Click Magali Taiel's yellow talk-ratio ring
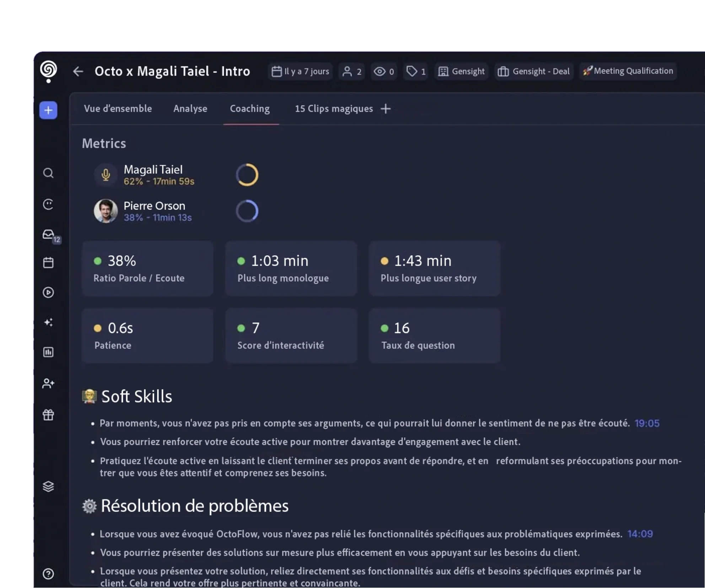Viewport: 705px width, 588px height. (x=247, y=175)
